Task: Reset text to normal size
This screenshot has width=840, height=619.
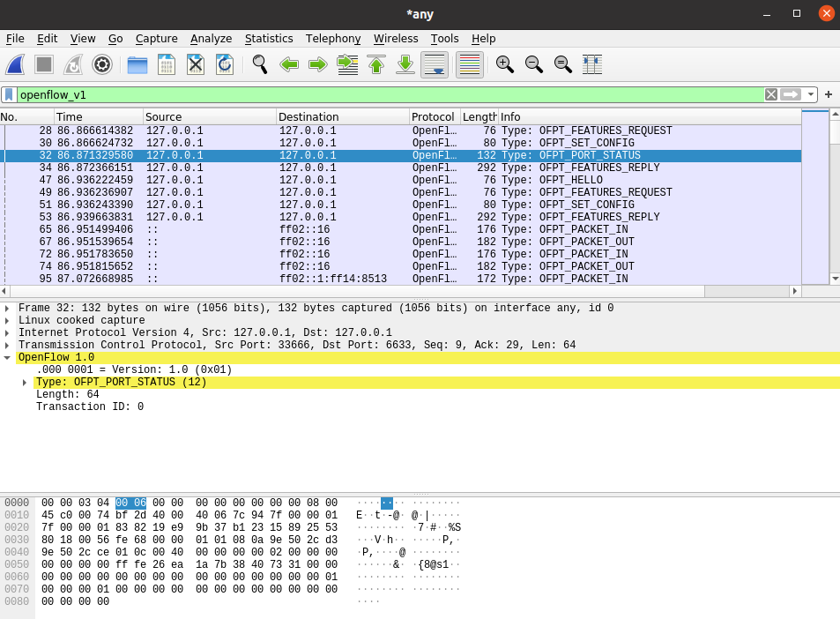Action: [563, 65]
